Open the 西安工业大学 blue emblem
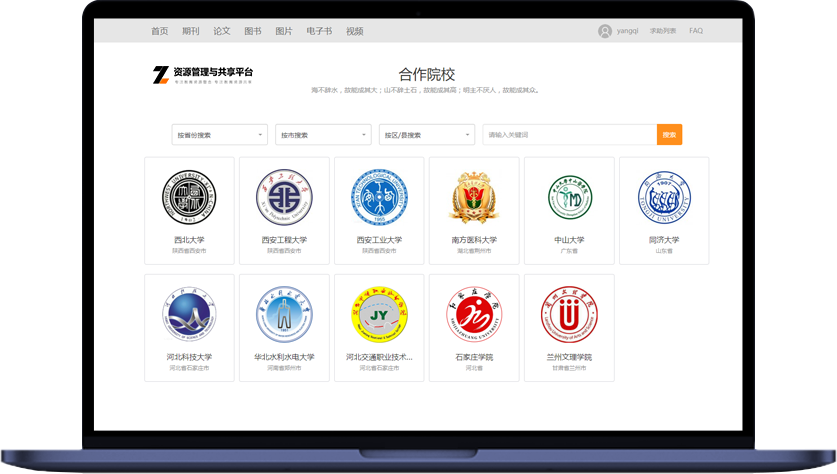 coord(379,197)
